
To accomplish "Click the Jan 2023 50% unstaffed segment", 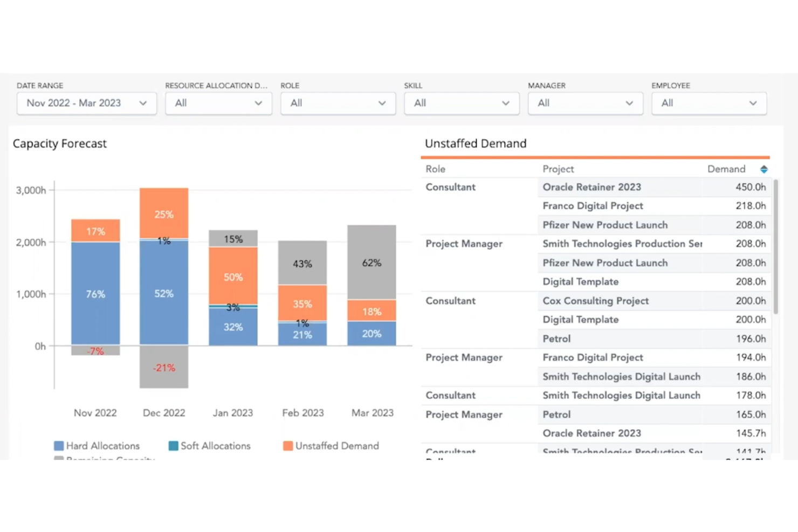I will (x=233, y=275).
